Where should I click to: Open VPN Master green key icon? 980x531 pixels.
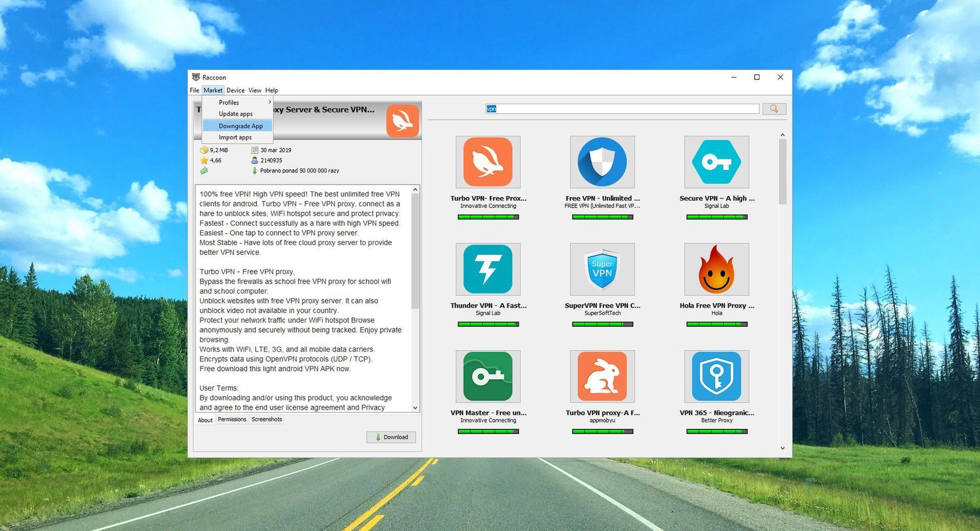[x=488, y=376]
